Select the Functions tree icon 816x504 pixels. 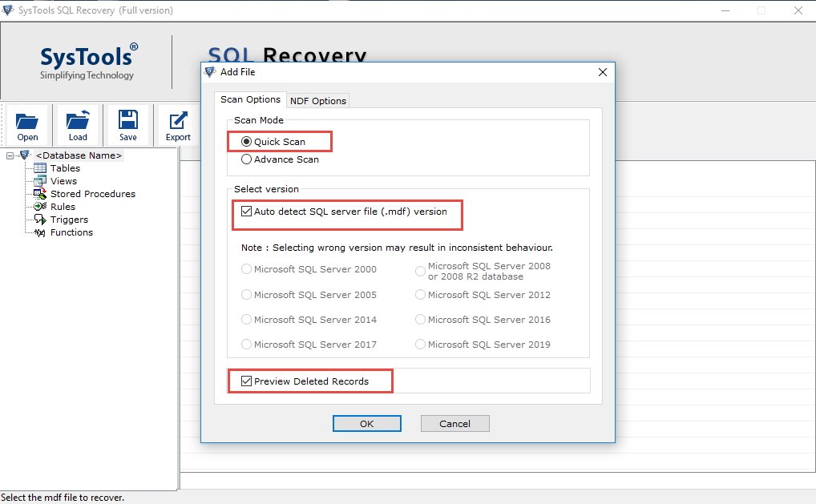pyautogui.click(x=40, y=232)
